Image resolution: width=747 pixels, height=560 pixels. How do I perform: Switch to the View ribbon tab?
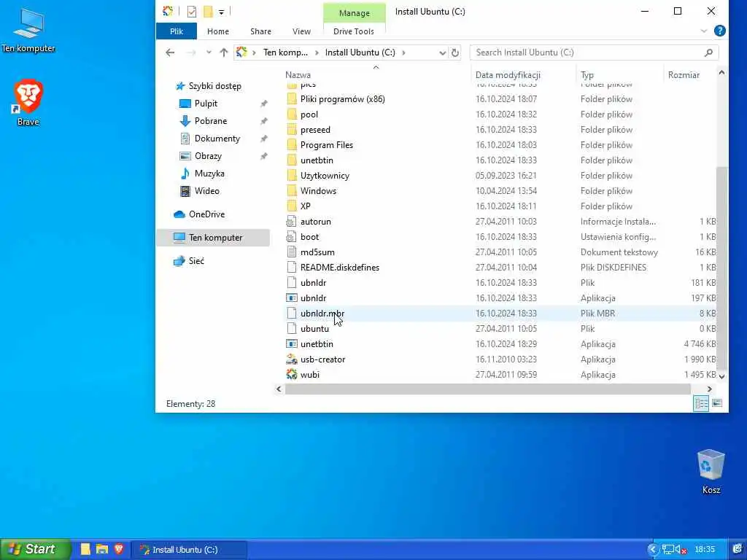pyautogui.click(x=301, y=31)
